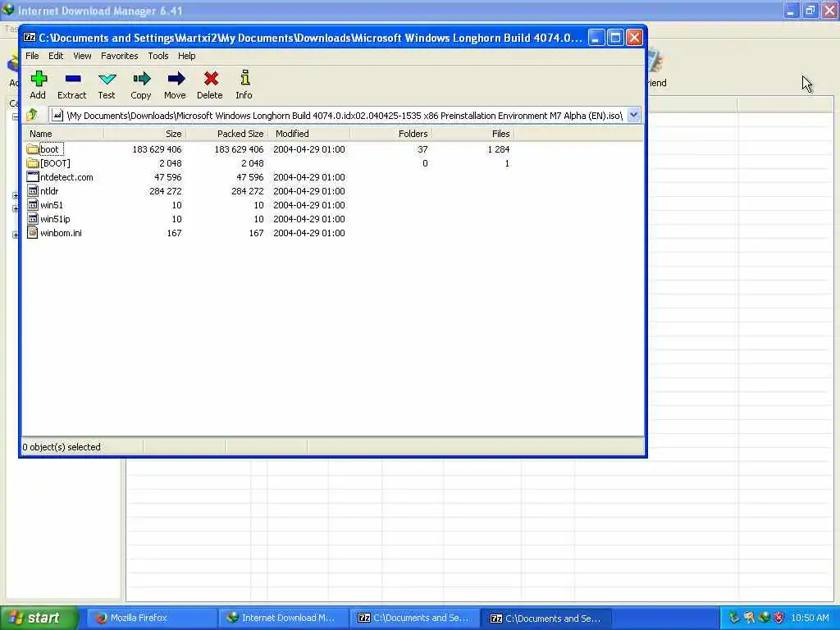Sort by the Files column header
This screenshot has width=840, height=630.
(472, 134)
